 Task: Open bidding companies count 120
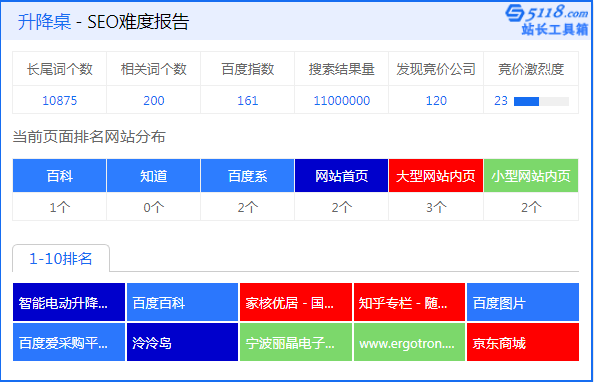coord(436,101)
